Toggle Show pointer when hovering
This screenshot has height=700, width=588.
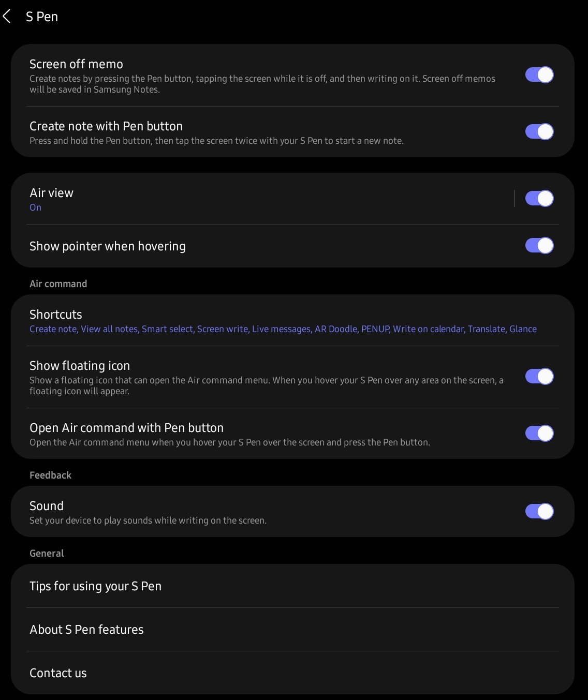coord(539,246)
